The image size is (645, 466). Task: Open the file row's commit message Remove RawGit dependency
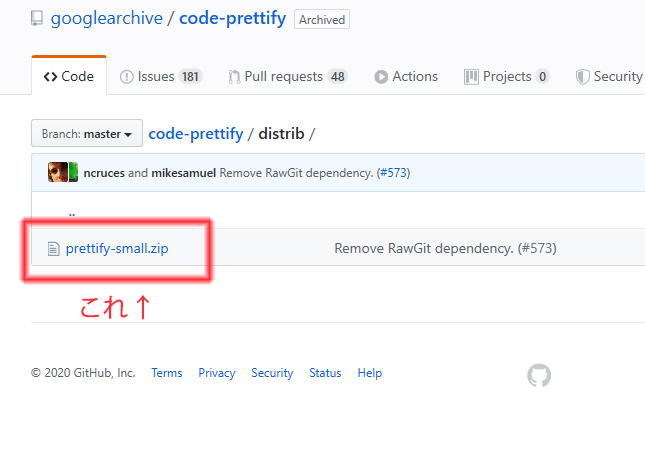[445, 248]
